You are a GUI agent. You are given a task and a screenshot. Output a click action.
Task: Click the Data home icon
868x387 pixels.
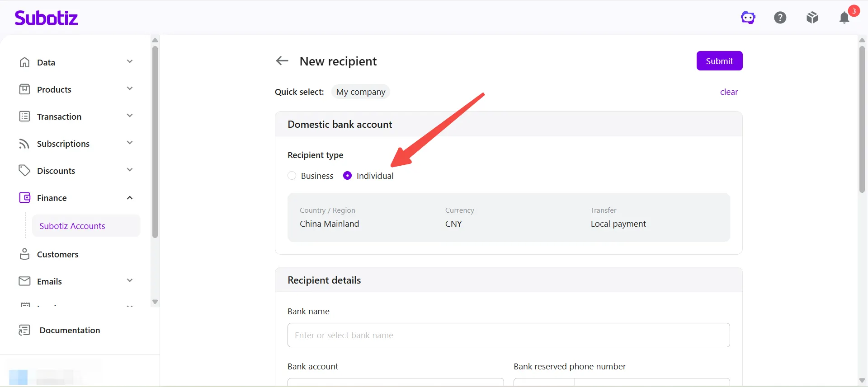pos(24,62)
